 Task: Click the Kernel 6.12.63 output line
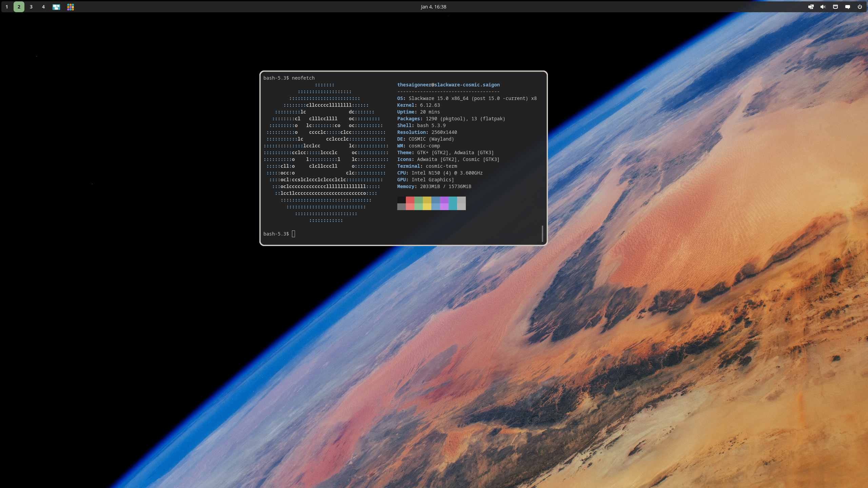coord(418,105)
